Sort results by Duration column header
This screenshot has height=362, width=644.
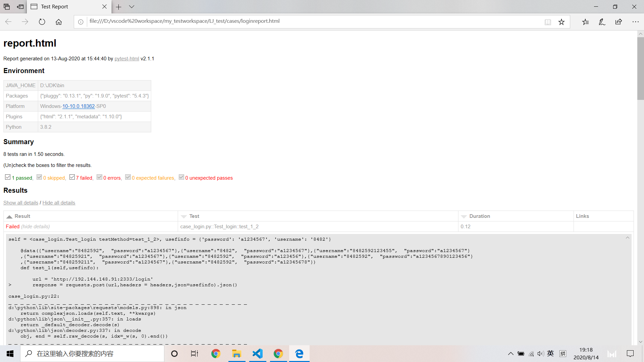(479, 216)
